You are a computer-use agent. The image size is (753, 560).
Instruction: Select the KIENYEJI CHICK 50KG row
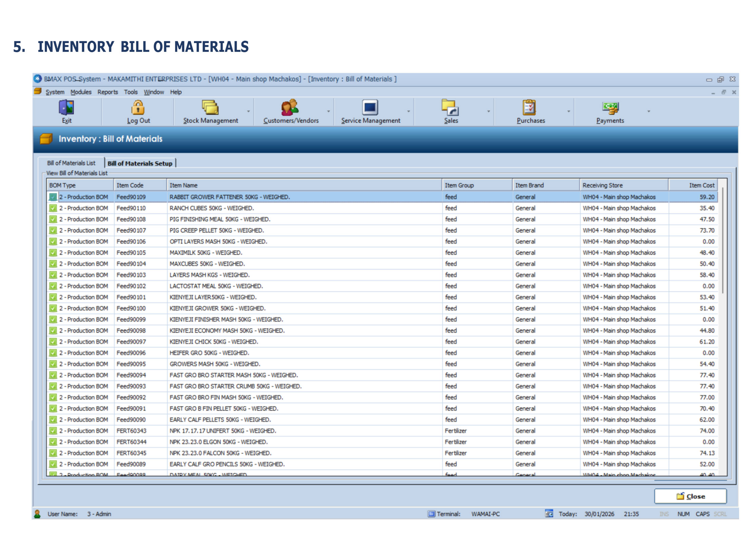click(x=214, y=342)
